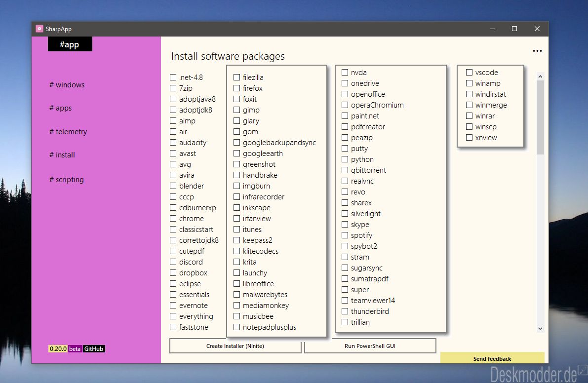Check the faststone checkbox
The image size is (588, 383).
click(x=173, y=327)
